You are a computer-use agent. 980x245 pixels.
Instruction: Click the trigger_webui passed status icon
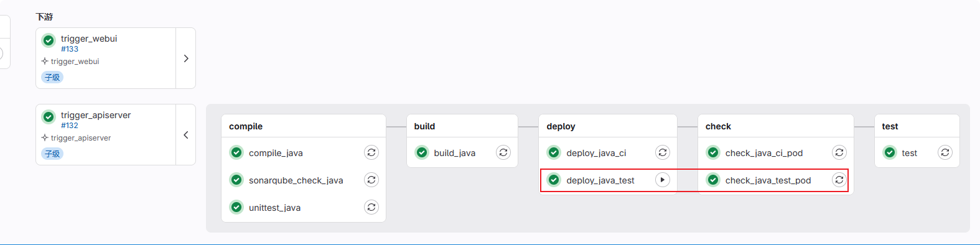[x=49, y=40]
